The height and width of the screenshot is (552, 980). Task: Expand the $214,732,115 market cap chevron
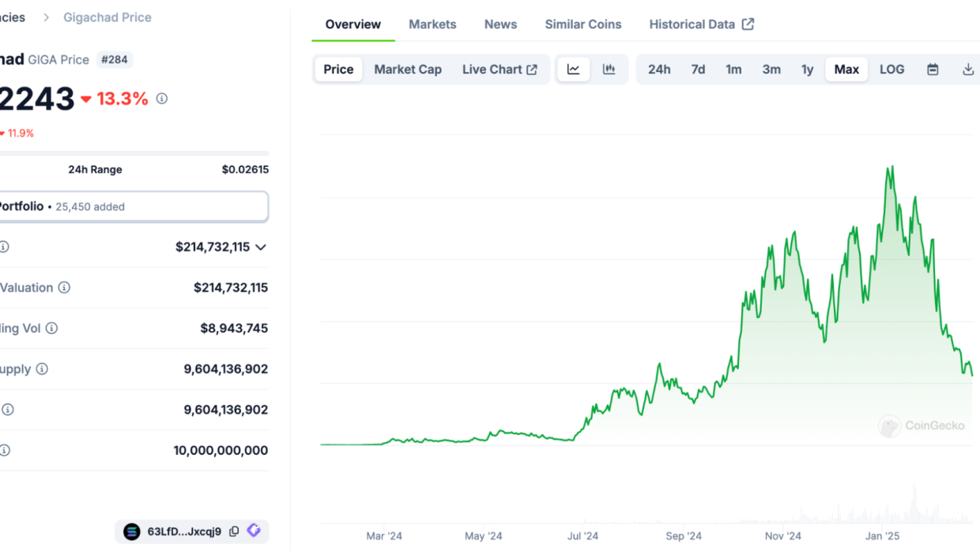261,247
